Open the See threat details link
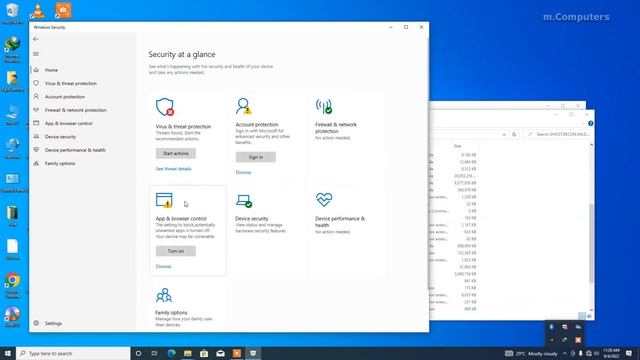 click(173, 169)
